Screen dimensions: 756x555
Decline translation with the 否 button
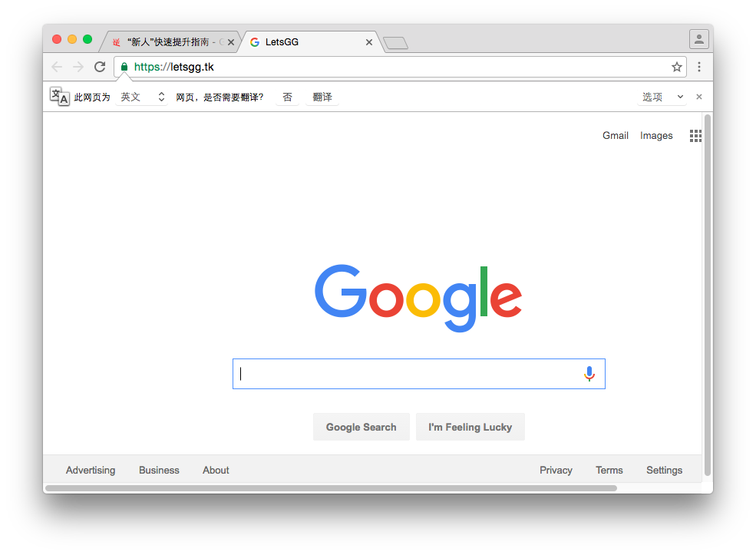click(x=287, y=97)
